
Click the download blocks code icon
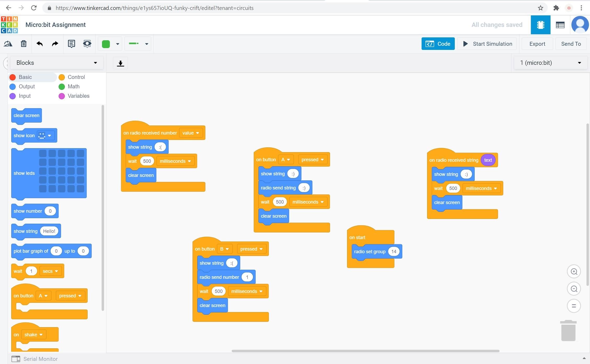(x=120, y=63)
